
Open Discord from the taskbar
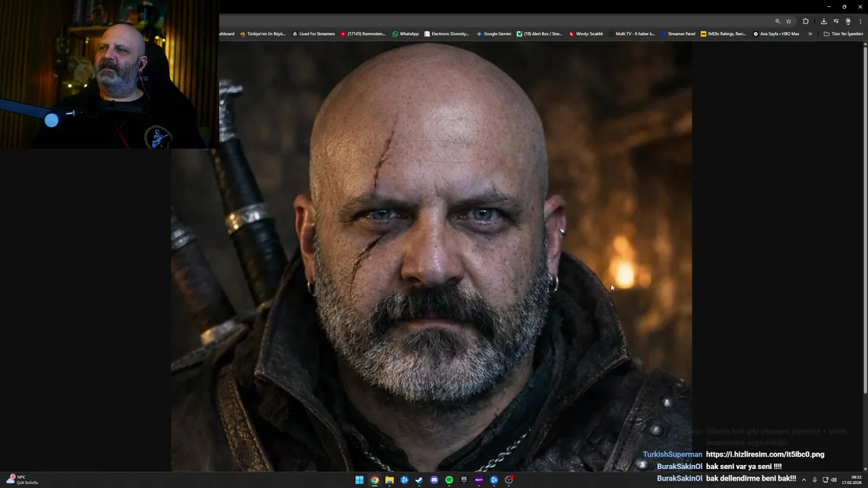coord(434,480)
